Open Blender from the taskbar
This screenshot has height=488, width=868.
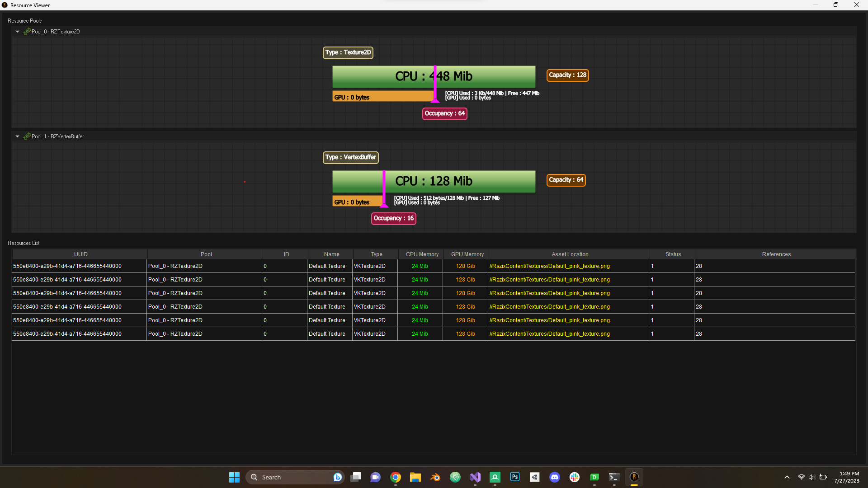[435, 477]
